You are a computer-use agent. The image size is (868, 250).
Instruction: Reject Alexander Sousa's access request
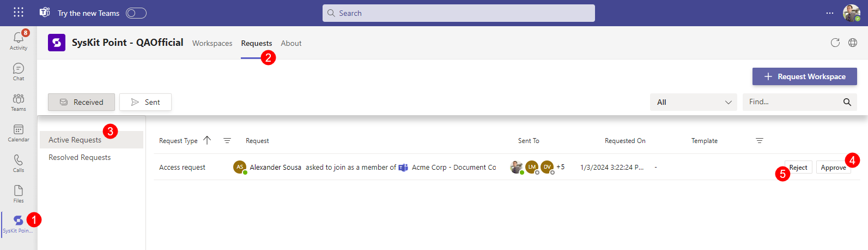point(798,168)
